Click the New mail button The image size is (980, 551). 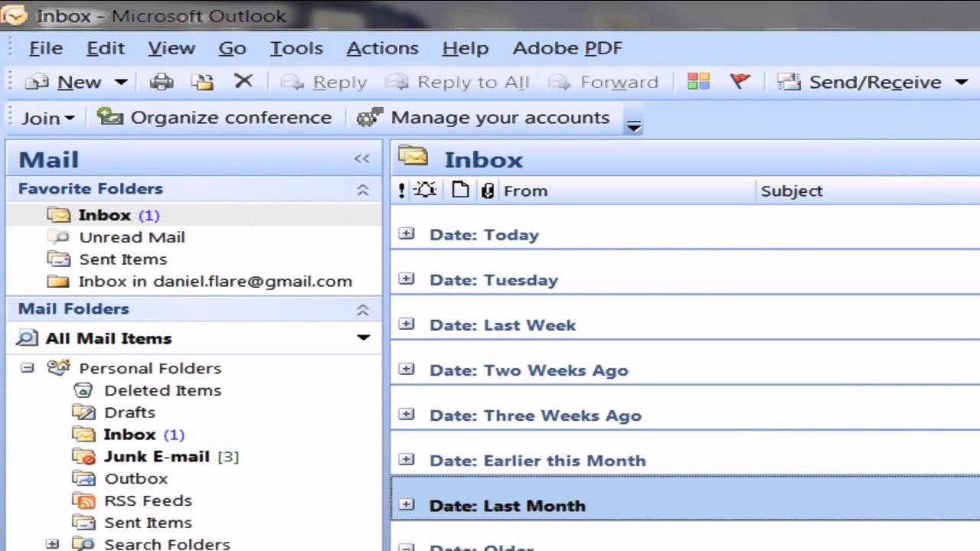pyautogui.click(x=64, y=82)
